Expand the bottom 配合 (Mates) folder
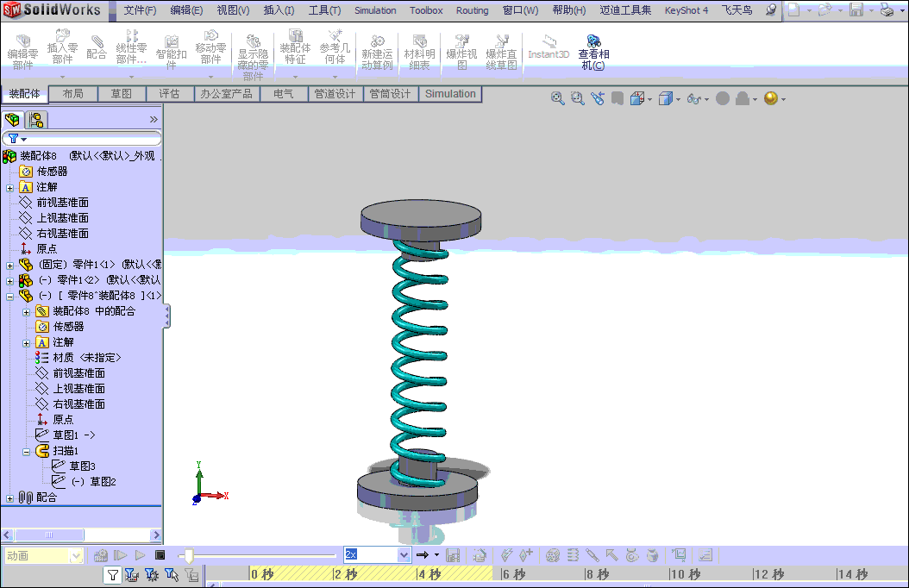The height and width of the screenshot is (588, 909). (x=9, y=498)
